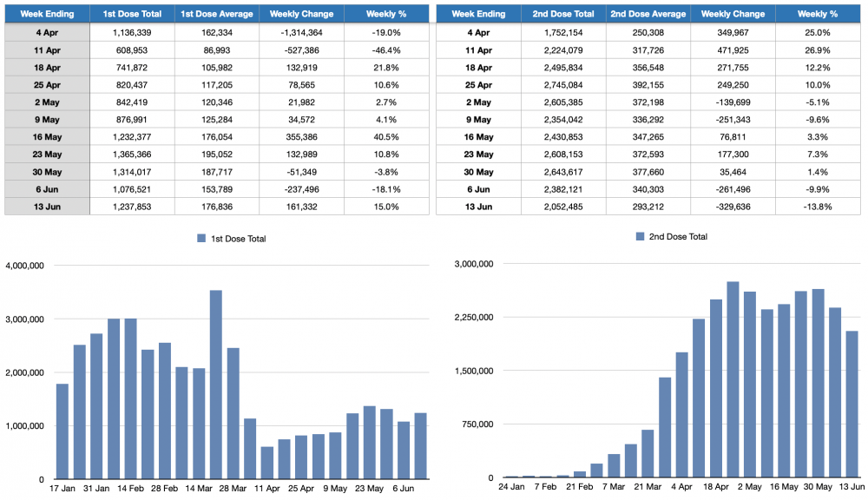Select cell showing 26.9%
868x500 pixels.
click(x=818, y=49)
